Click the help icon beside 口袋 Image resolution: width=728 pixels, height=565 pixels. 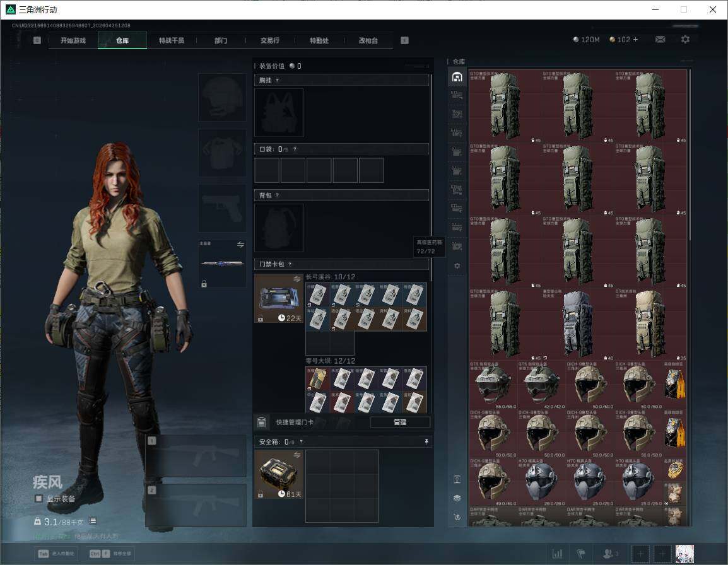(295, 149)
